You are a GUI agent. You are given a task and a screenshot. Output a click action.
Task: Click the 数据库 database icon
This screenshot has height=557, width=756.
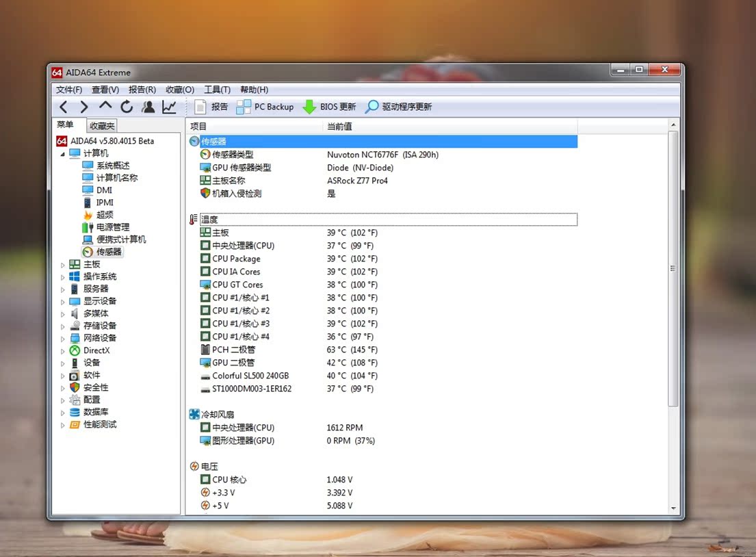pyautogui.click(x=75, y=412)
